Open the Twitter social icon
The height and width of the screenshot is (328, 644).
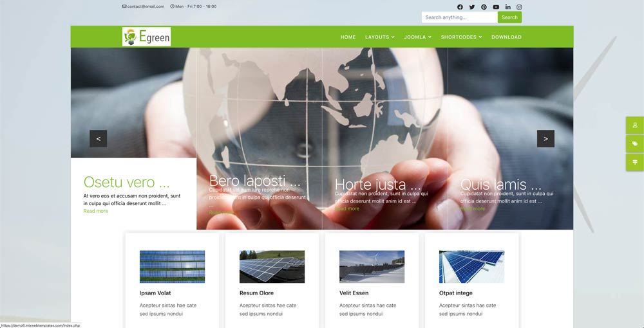click(472, 7)
